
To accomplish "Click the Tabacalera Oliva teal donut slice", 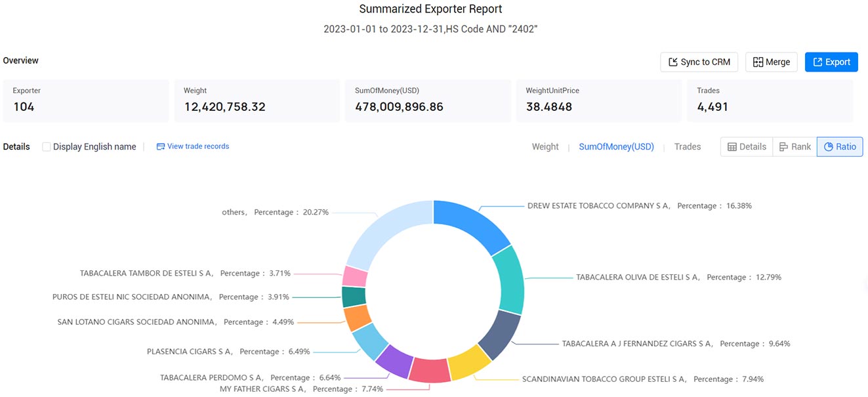I will coord(510,281).
